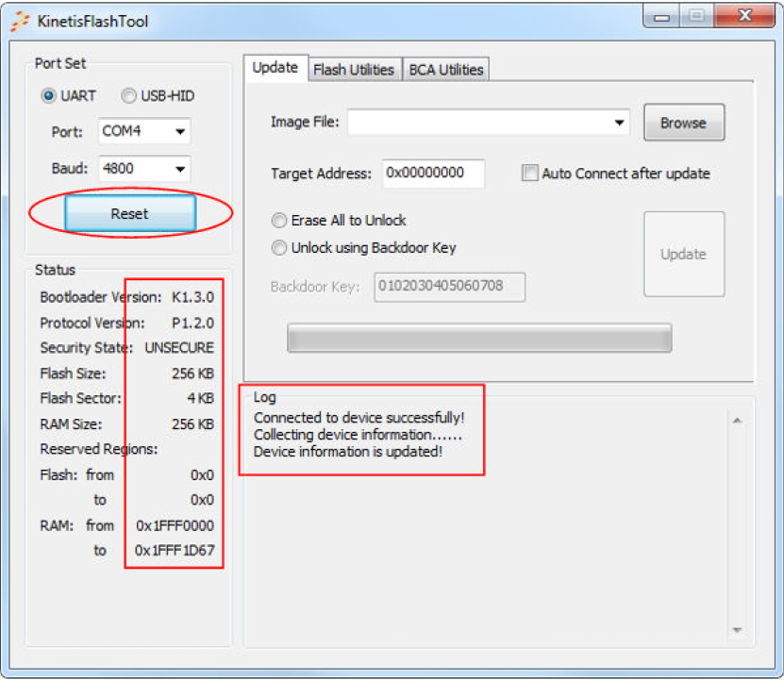The width and height of the screenshot is (784, 680).
Task: Close the KinetisFlashTool window
Action: point(745,16)
